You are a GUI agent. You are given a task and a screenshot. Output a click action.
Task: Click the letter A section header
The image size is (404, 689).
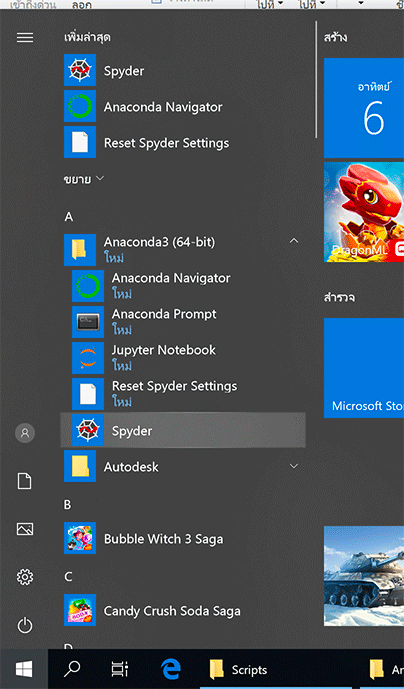click(x=69, y=217)
